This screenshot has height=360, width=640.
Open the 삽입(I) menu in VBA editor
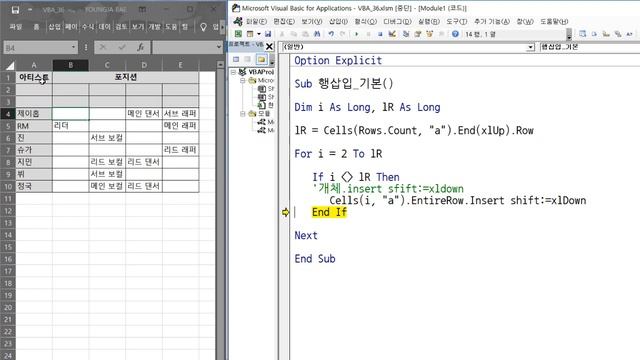tap(338, 21)
